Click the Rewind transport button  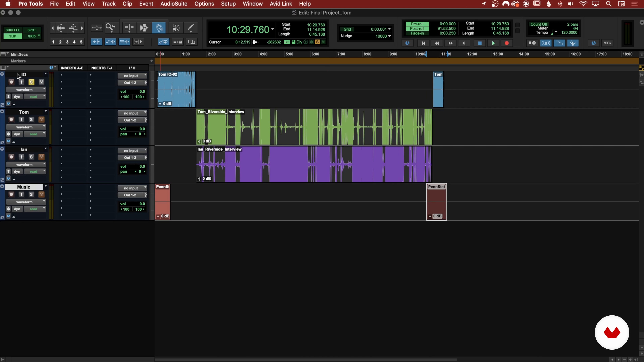(437, 43)
